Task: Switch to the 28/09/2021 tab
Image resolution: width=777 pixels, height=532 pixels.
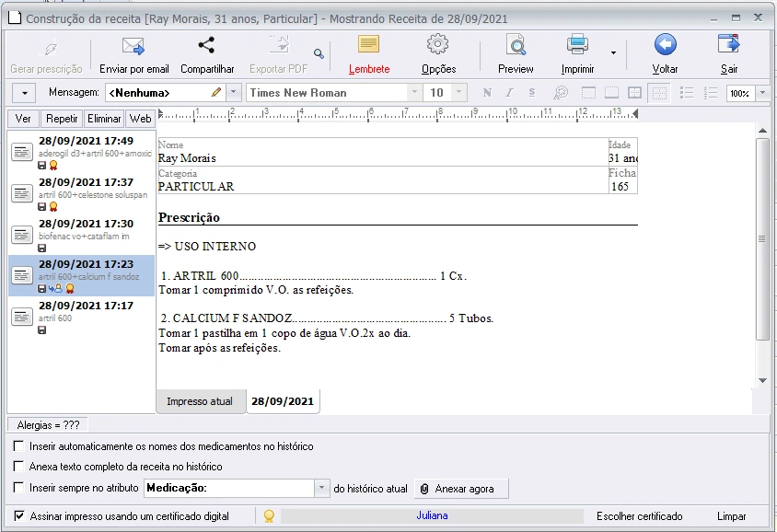Action: click(283, 401)
